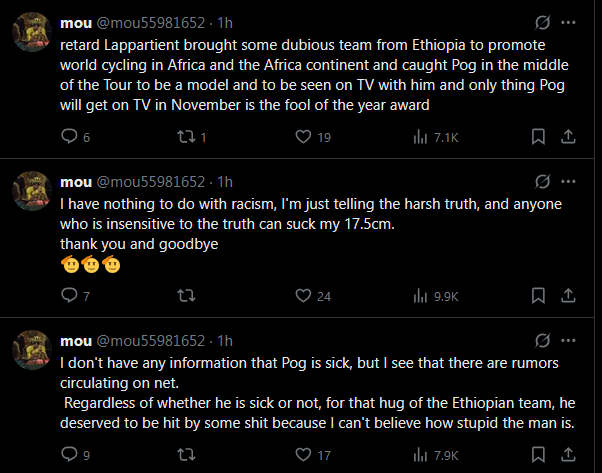Click the @mou55981652 handle on first tweet
The image size is (602, 473).
[x=149, y=22]
